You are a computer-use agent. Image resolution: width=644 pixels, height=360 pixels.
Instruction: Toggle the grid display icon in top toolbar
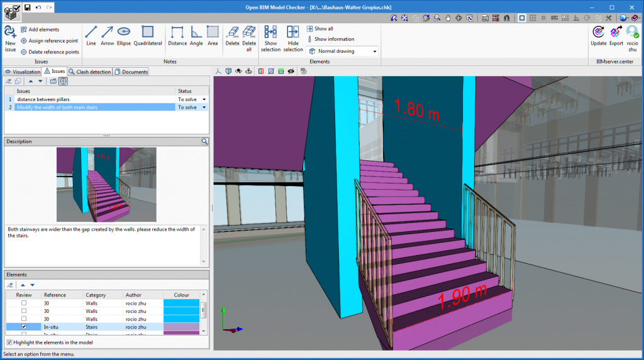click(533, 18)
